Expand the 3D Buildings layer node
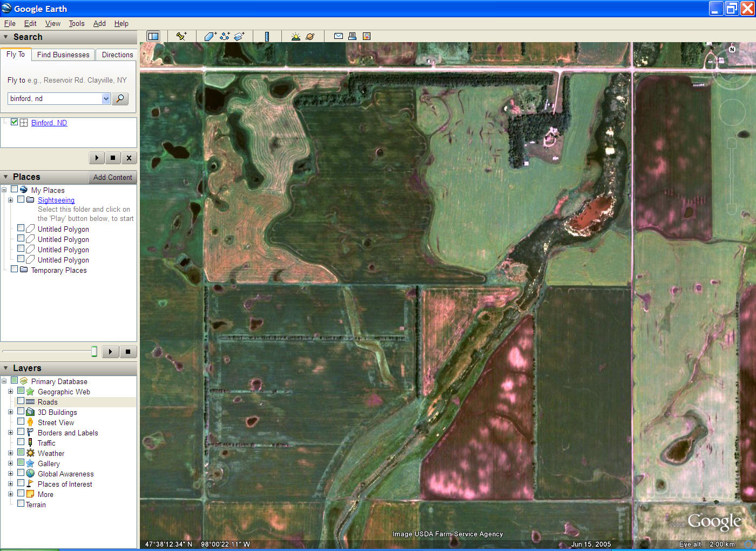The image size is (756, 551). point(10,412)
